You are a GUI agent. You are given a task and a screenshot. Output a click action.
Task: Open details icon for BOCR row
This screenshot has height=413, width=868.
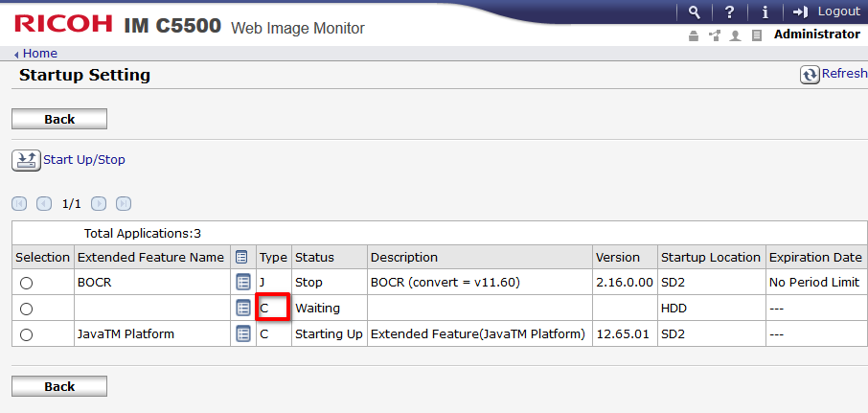pyautogui.click(x=242, y=283)
